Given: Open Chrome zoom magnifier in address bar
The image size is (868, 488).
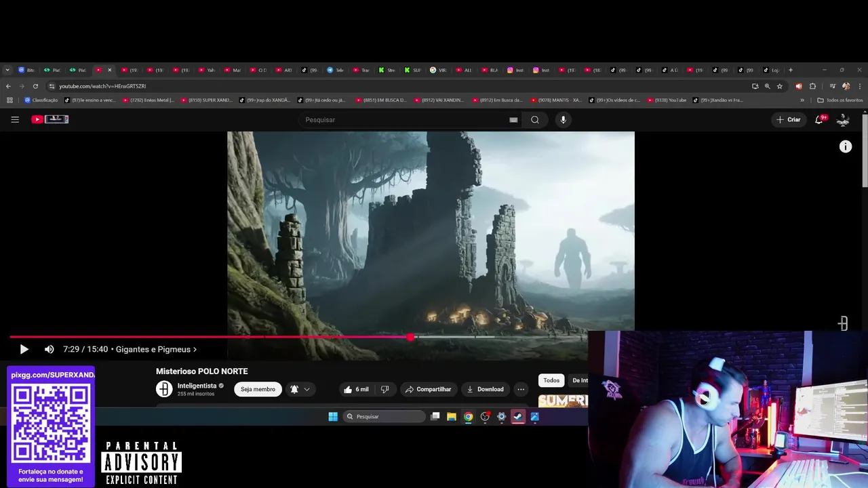Looking at the screenshot, I should pyautogui.click(x=767, y=86).
